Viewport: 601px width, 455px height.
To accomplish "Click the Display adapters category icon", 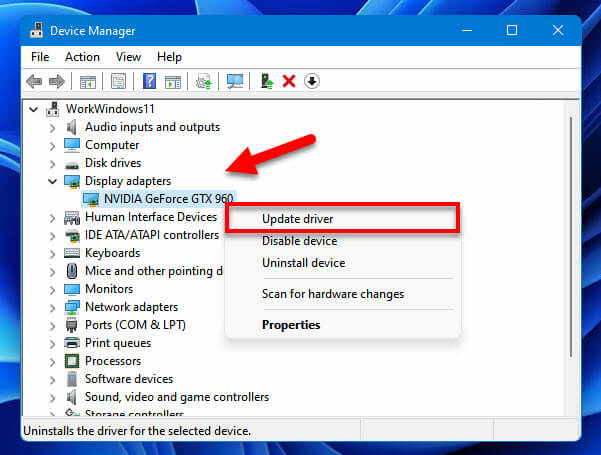I will (x=72, y=182).
